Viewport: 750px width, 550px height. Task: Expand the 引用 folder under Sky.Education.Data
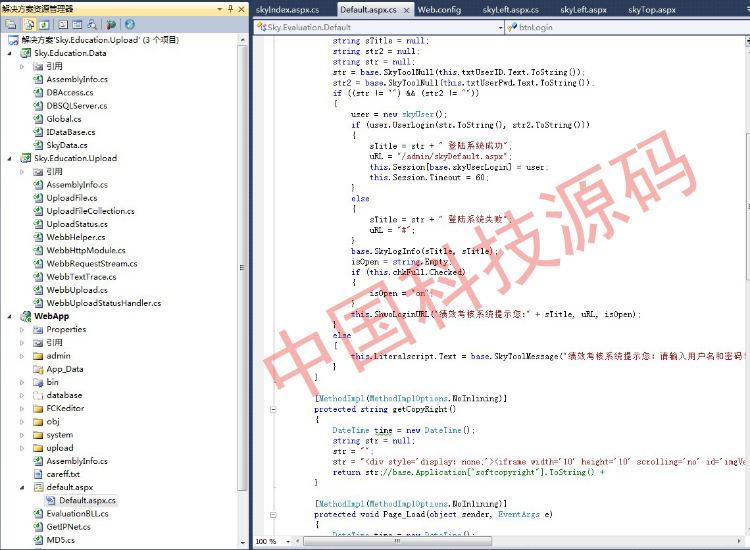pyautogui.click(x=22, y=66)
